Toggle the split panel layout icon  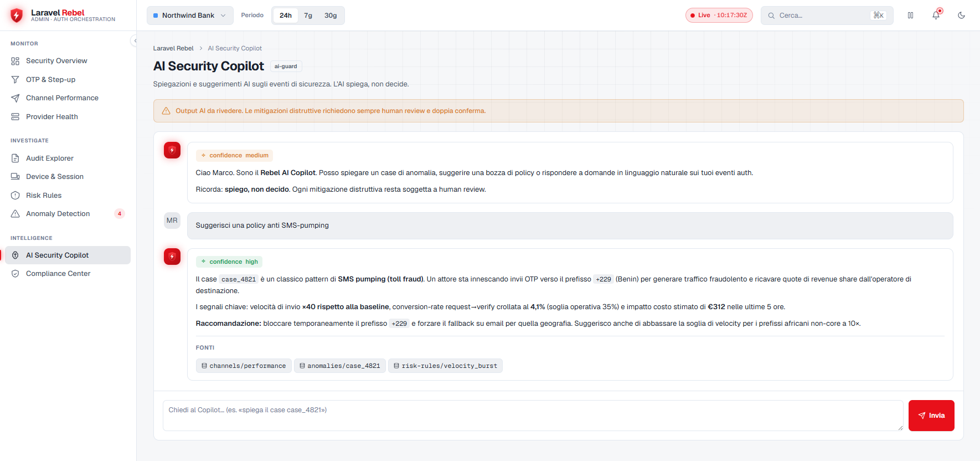(911, 16)
